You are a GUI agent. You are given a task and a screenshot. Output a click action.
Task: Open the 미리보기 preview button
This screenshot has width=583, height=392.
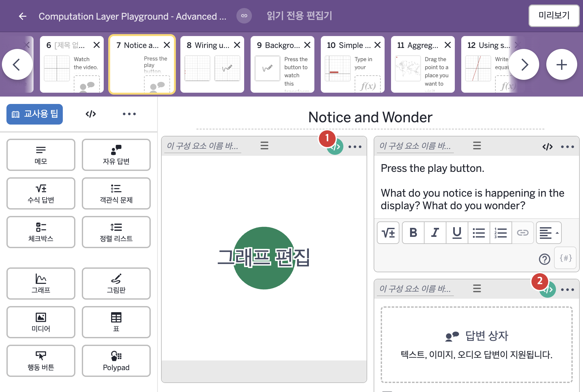[554, 15]
